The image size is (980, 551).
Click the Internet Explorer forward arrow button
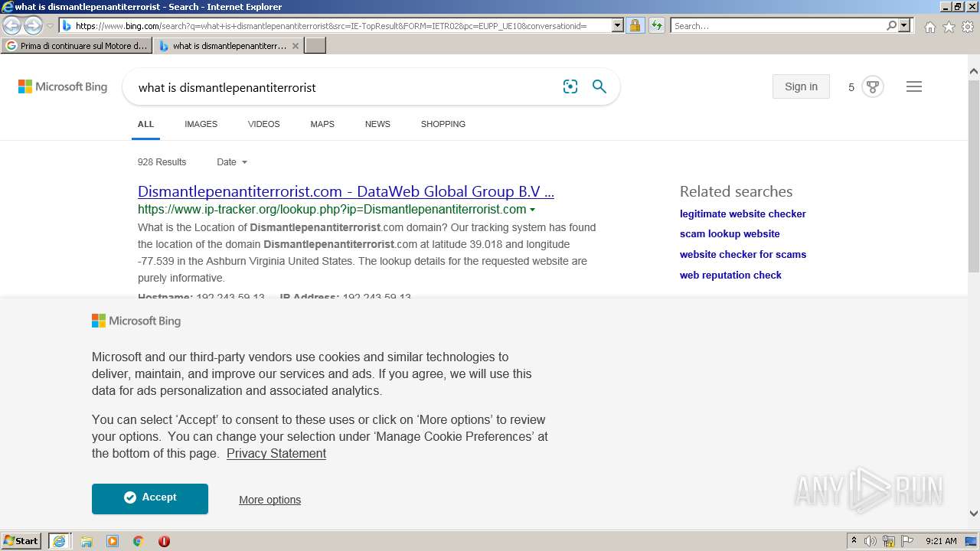coord(33,25)
